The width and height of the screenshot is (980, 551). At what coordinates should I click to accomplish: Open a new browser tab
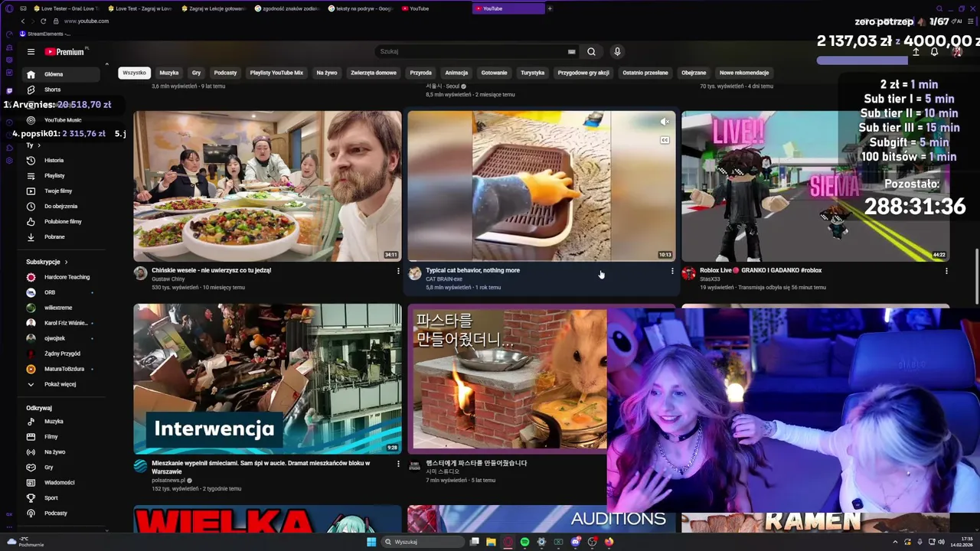549,8
